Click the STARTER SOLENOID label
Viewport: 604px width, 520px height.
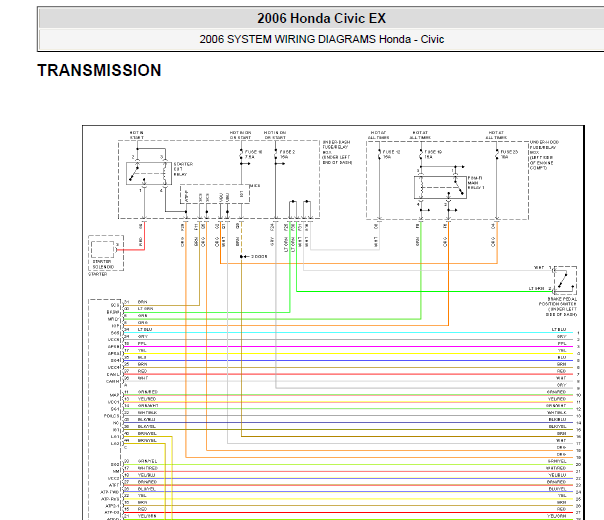tap(103, 264)
